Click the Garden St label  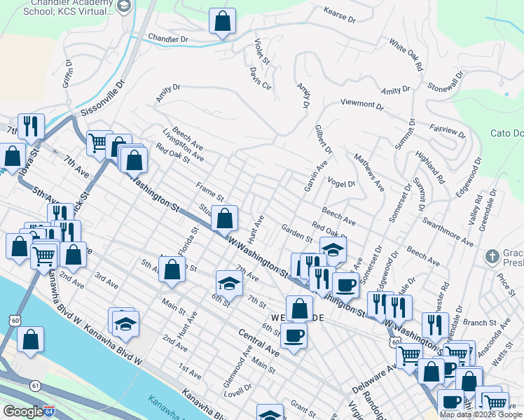[x=297, y=233]
